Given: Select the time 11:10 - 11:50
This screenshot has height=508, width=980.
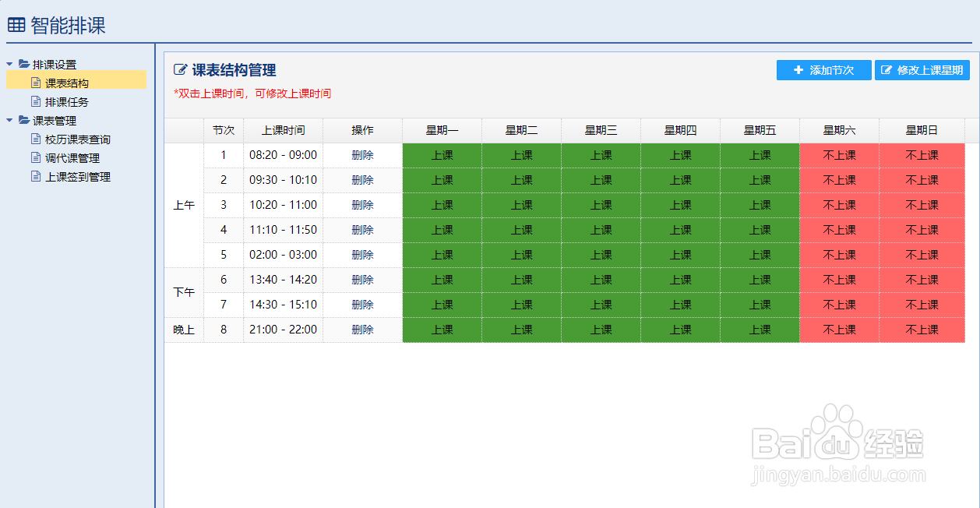Looking at the screenshot, I should point(283,230).
